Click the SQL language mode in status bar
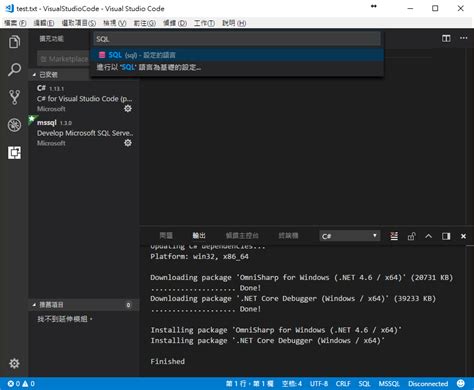The image size is (474, 390). (364, 384)
